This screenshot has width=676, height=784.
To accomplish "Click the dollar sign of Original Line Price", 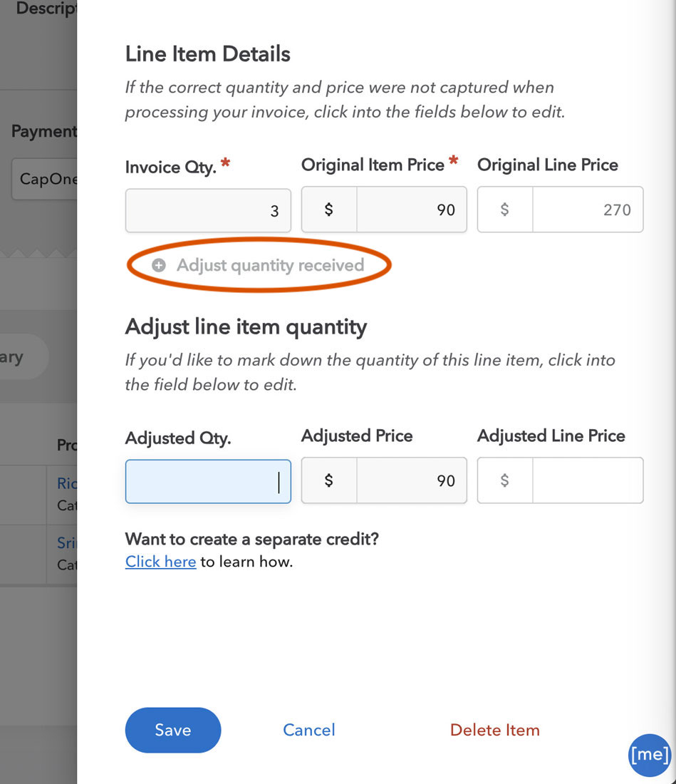I will pyautogui.click(x=504, y=210).
